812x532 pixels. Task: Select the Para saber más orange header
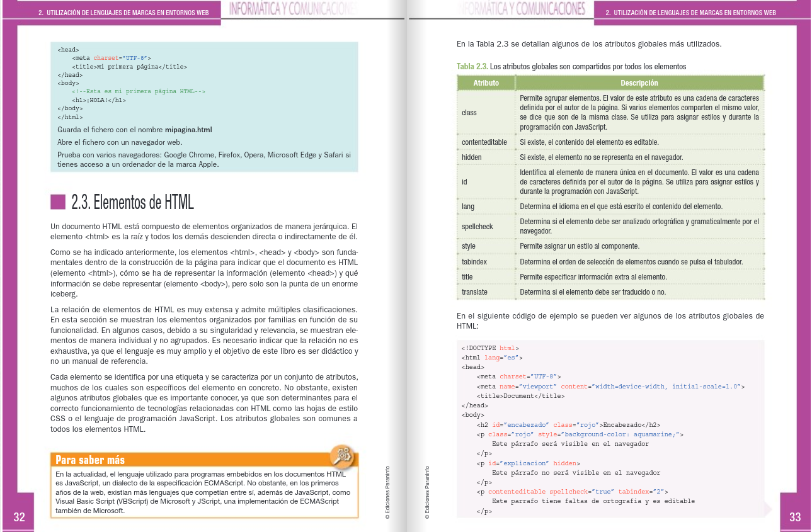pos(89,460)
